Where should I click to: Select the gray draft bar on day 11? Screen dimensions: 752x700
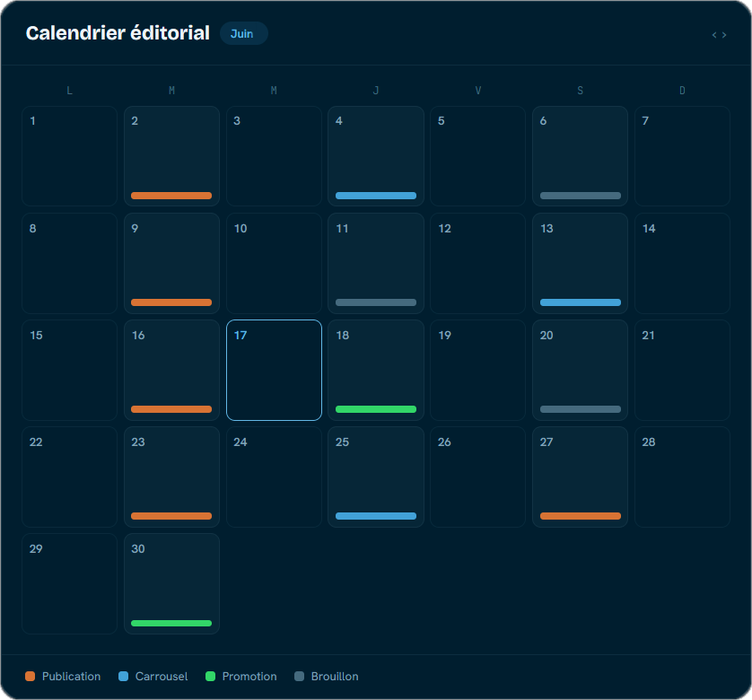[376, 302]
